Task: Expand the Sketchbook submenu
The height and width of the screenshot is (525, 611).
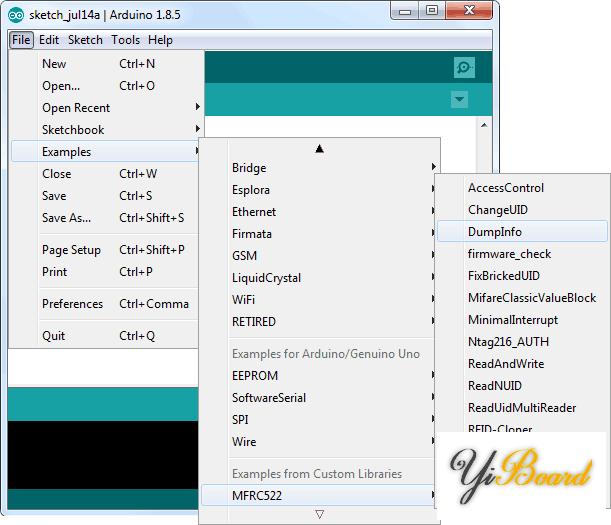Action: (105, 130)
